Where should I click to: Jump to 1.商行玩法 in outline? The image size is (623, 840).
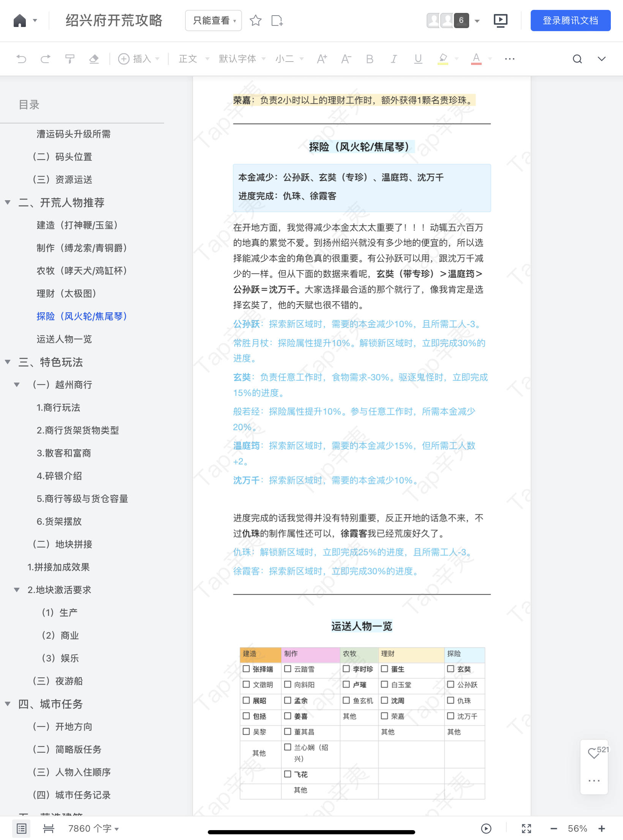pyautogui.click(x=59, y=408)
